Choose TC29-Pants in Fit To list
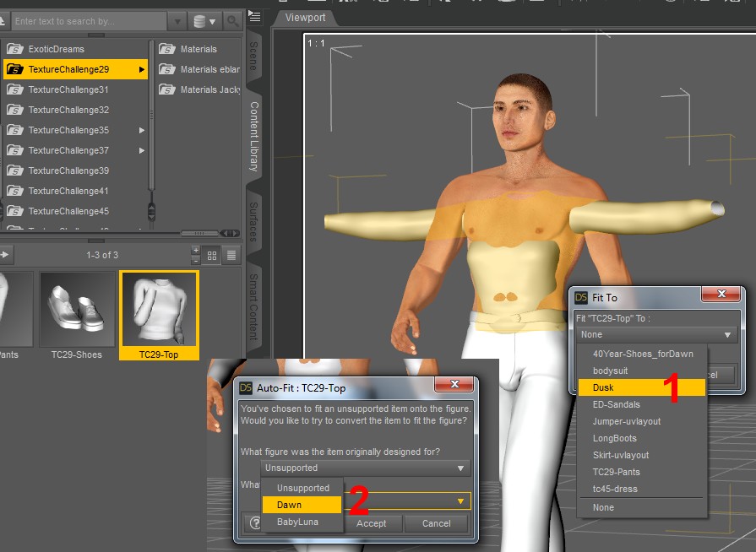 [x=642, y=472]
